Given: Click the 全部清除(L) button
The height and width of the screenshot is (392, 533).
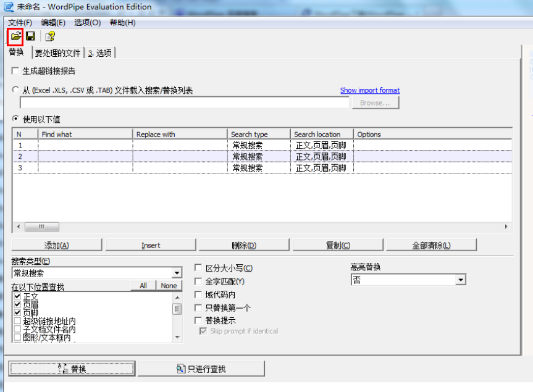Looking at the screenshot, I should pyautogui.click(x=431, y=245).
